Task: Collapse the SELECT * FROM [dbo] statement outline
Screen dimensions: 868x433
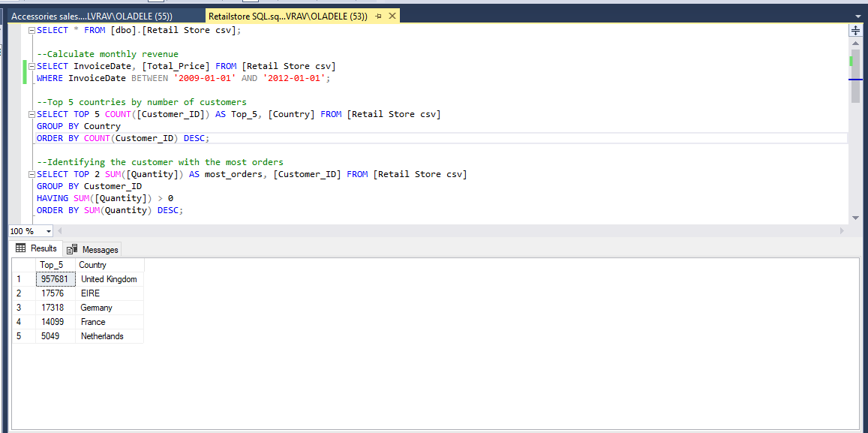Action: pos(32,31)
